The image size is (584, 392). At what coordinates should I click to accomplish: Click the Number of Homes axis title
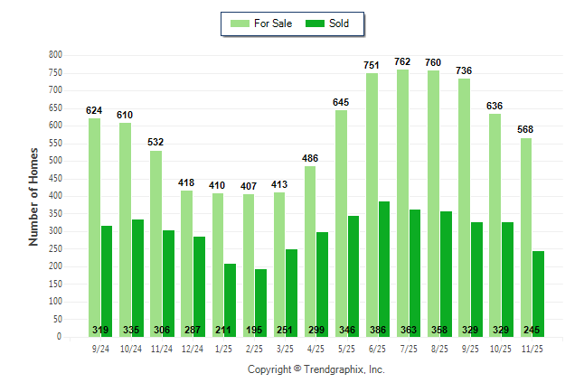click(x=34, y=196)
